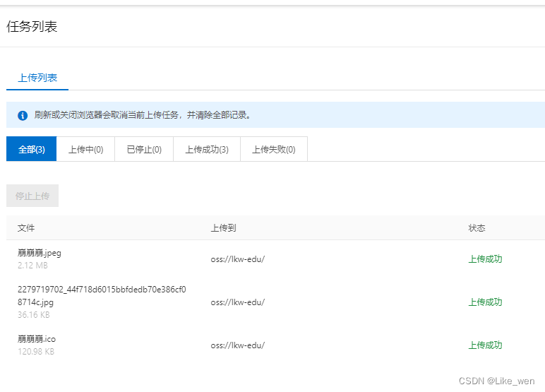Screen dimensions: 545x392
Task: Switch to the 上传列表 tab
Action: click(x=37, y=78)
